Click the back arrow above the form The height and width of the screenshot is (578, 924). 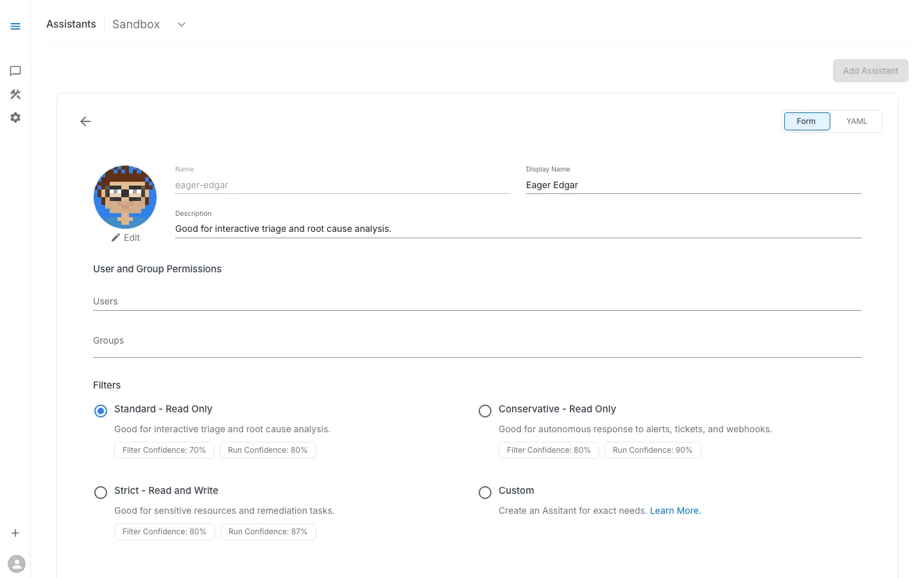click(85, 121)
